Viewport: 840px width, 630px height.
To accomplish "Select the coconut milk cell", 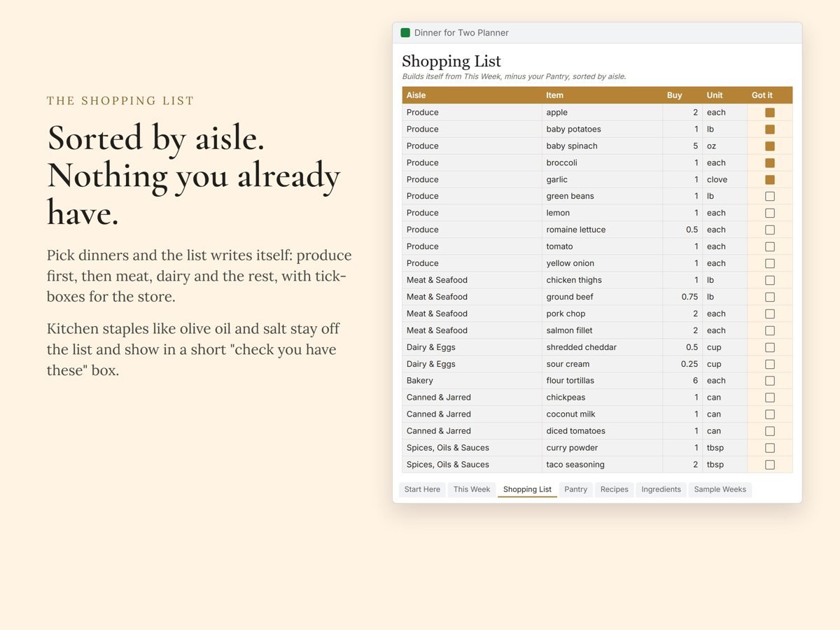I will 602,414.
